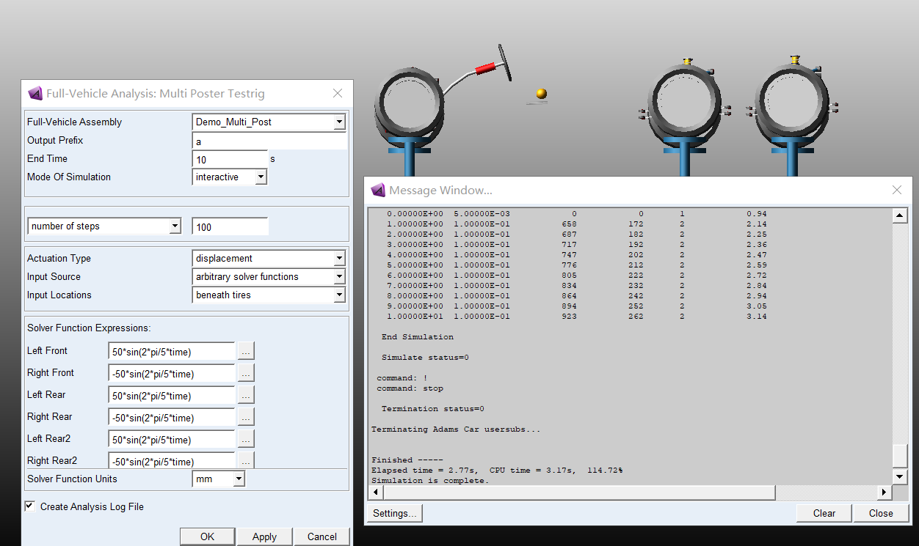Click log row beginning 5.00000E+00
Image resolution: width=919 pixels, height=546 pixels.
coord(577,265)
